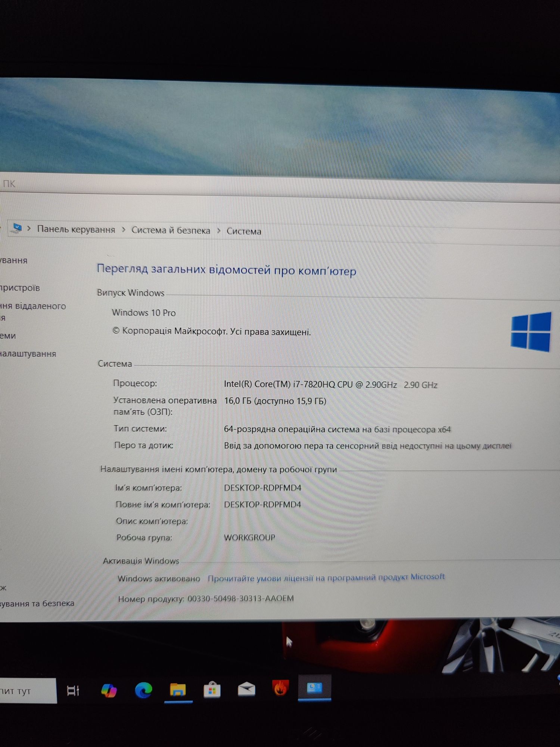Expand chevron before Система й безпека

point(124,230)
